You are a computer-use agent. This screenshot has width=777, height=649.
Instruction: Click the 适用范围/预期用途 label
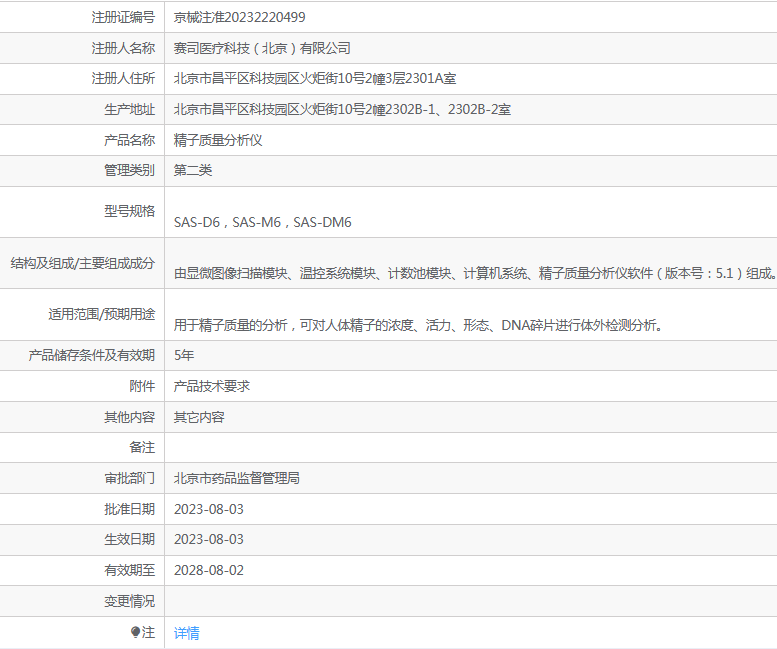point(102,314)
